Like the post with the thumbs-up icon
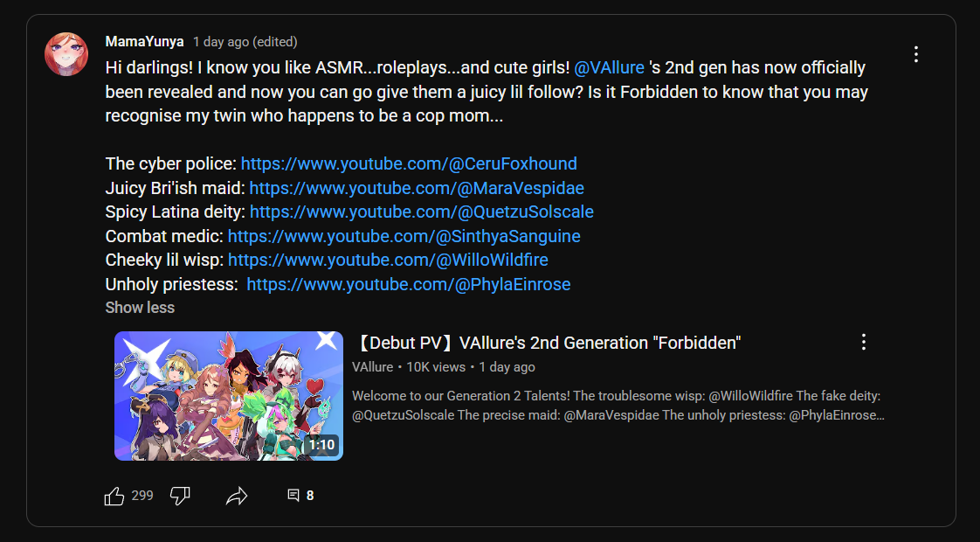The height and width of the screenshot is (542, 980). 114,497
